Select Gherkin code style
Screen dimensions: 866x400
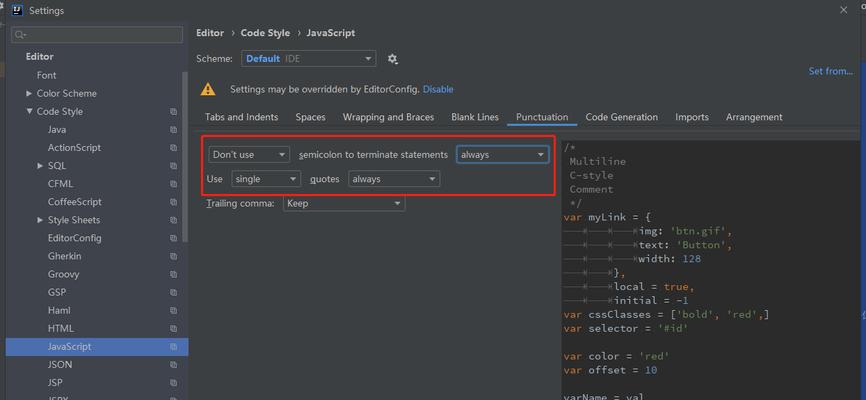pyautogui.click(x=65, y=256)
